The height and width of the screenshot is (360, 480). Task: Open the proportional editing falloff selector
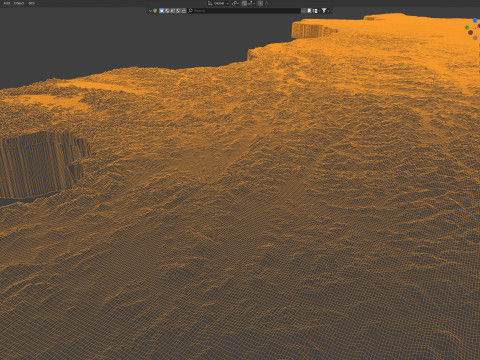click(267, 3)
